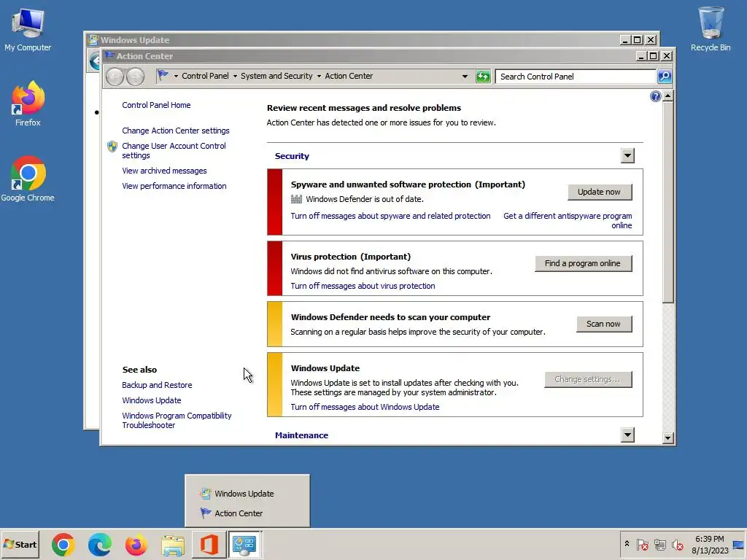Viewport: 747px width, 560px height.
Task: Click the scrollbar down arrow
Action: [668, 437]
